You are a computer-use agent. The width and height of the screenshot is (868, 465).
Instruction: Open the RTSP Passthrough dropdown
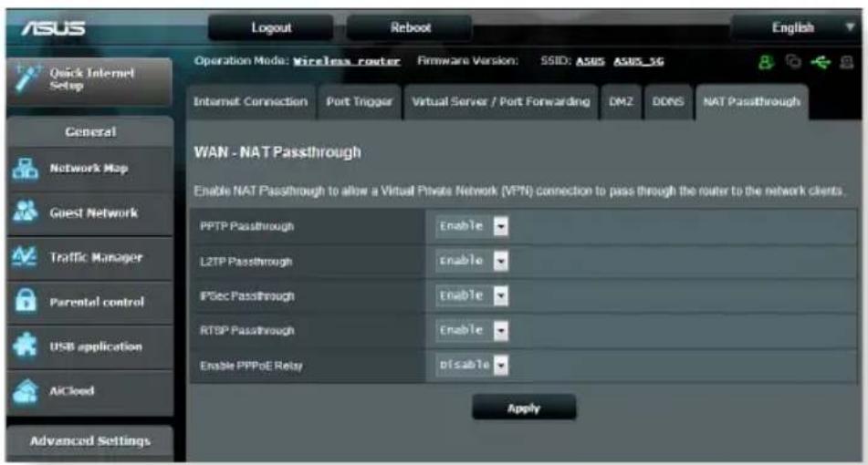(x=472, y=331)
